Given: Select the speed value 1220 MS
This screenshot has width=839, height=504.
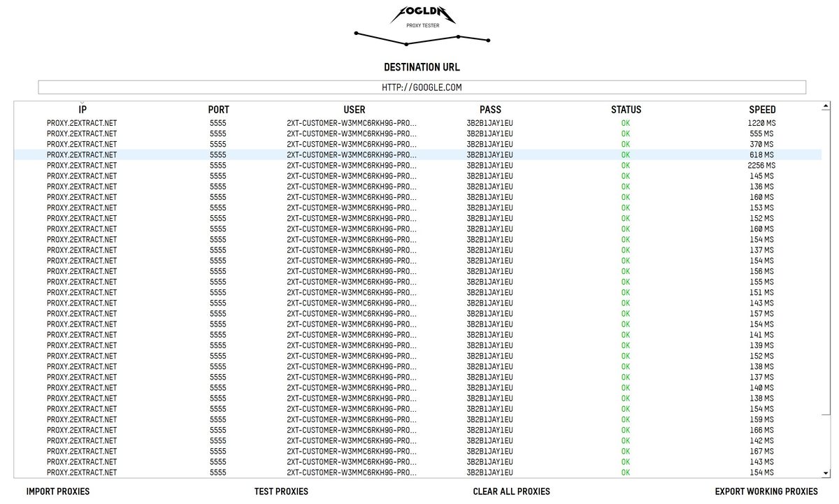Looking at the screenshot, I should [761, 123].
